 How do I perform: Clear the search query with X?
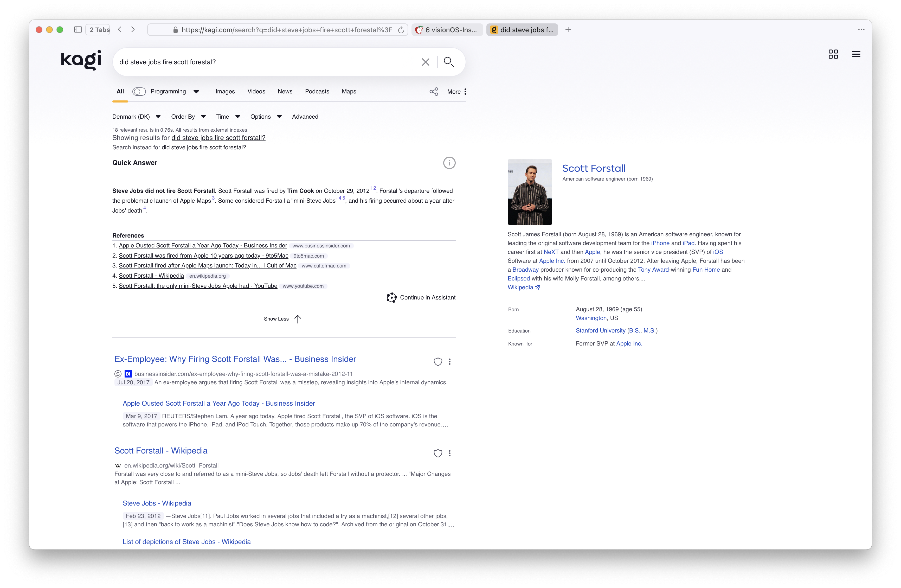[425, 62]
